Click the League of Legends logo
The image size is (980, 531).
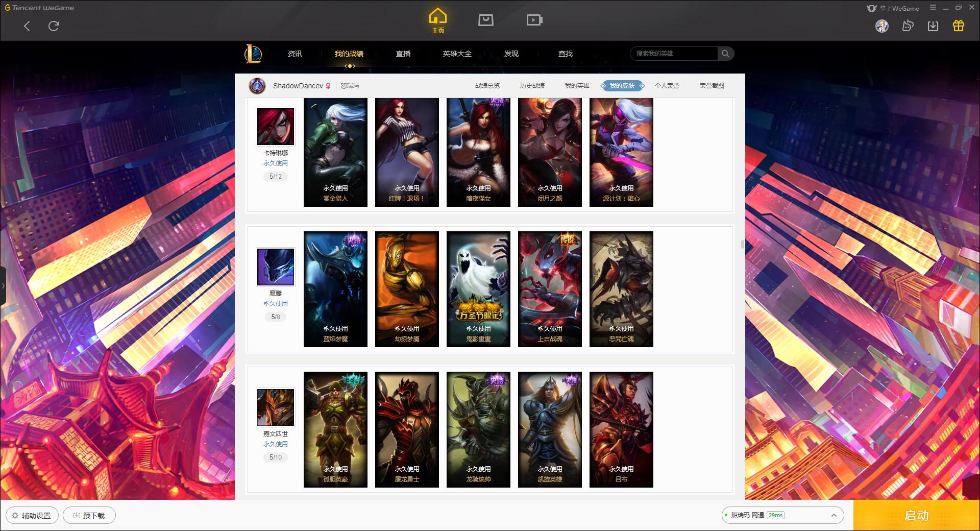point(253,54)
